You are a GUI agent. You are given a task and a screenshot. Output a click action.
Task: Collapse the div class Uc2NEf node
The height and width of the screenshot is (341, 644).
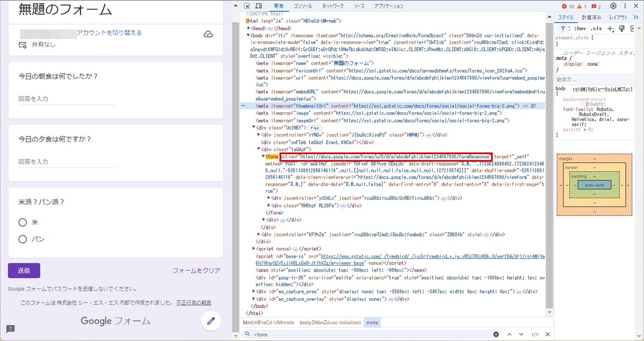(254, 128)
